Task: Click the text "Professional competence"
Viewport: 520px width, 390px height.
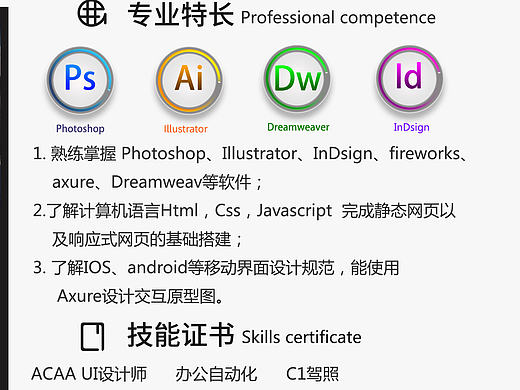Action: point(338,18)
